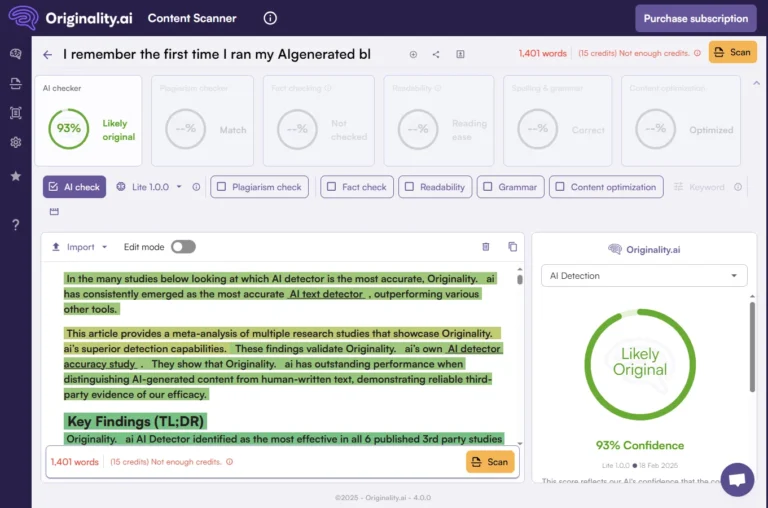768x508 pixels.
Task: Select the Fact checking score card
Action: 319,121
